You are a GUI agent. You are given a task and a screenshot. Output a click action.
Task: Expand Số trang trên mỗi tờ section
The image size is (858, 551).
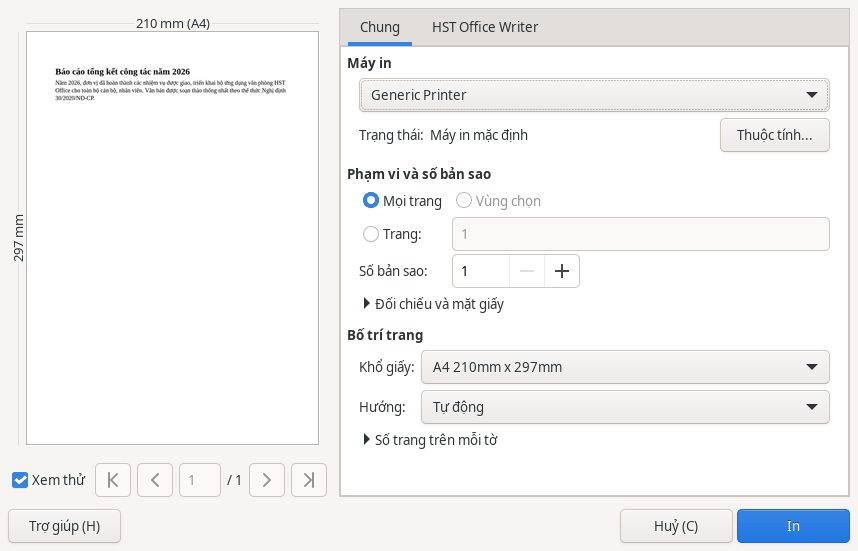(x=430, y=440)
